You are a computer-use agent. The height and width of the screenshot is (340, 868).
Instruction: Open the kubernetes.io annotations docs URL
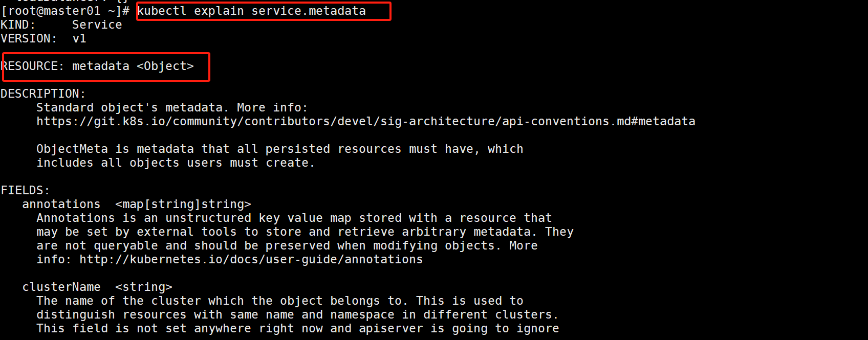[251, 259]
